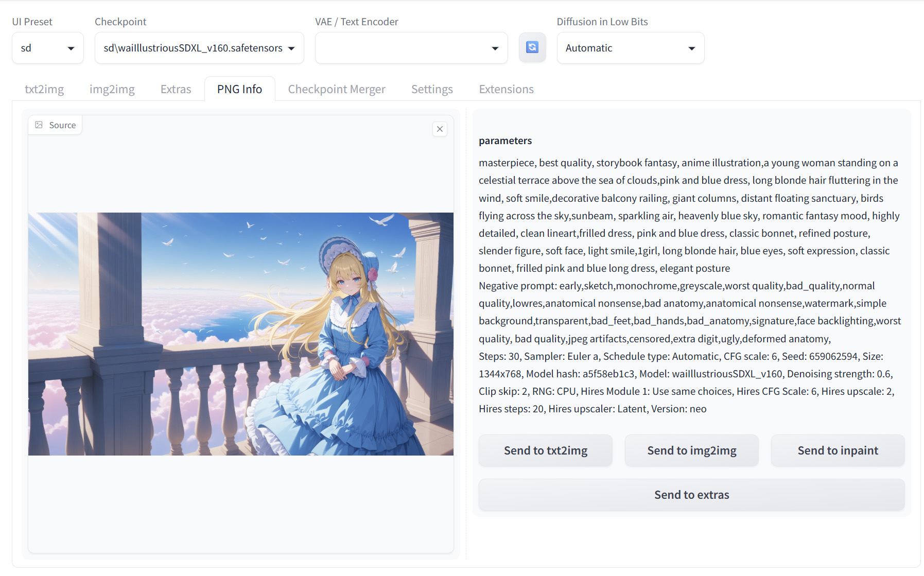The width and height of the screenshot is (924, 576).
Task: Select the PNG Info tab
Action: point(239,89)
